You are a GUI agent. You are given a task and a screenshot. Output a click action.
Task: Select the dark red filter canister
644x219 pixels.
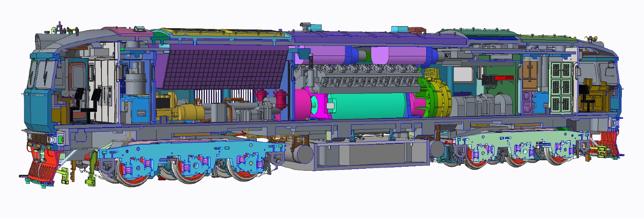(279, 99)
